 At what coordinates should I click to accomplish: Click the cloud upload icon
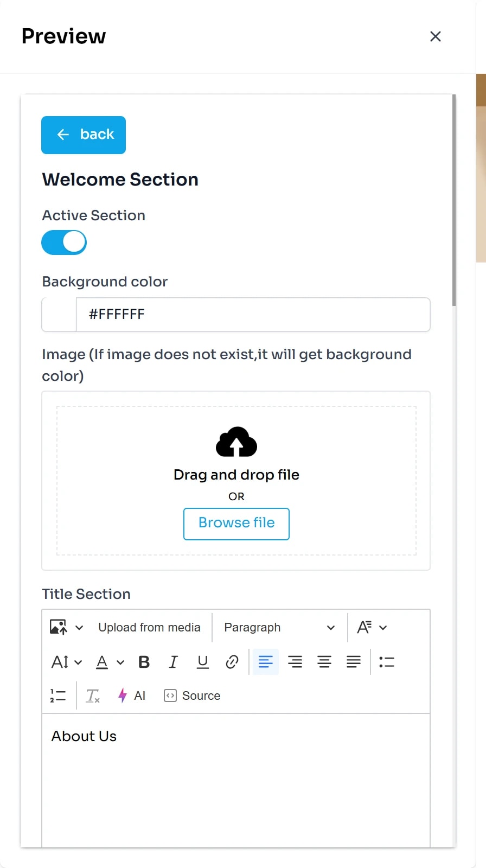coord(236,442)
